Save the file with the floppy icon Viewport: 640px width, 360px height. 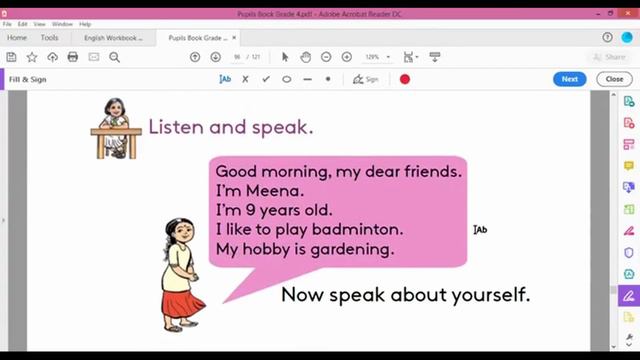coord(11,57)
